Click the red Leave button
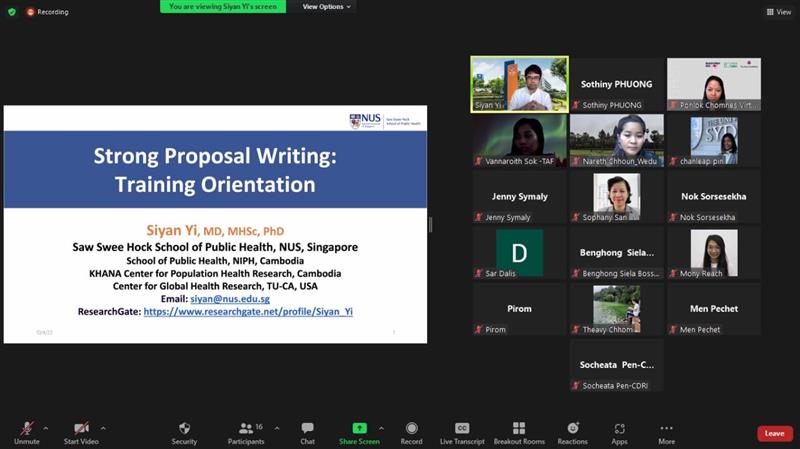Image resolution: width=800 pixels, height=449 pixels. (x=774, y=433)
